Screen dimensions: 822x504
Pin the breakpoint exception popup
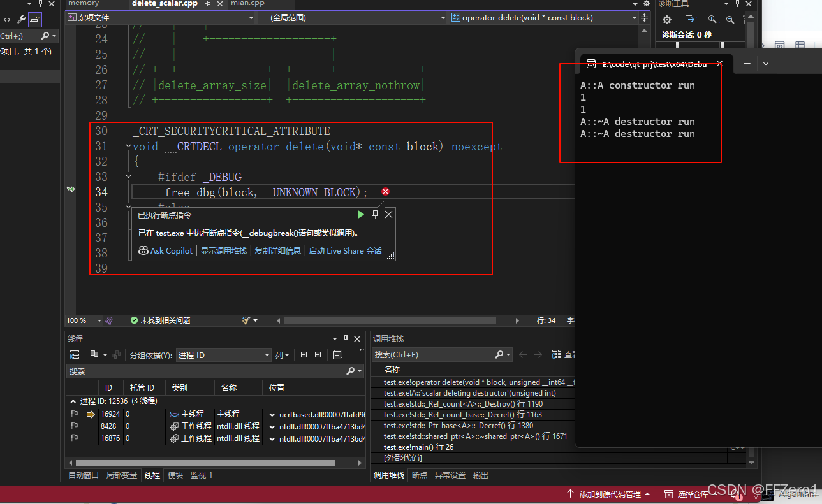click(375, 215)
